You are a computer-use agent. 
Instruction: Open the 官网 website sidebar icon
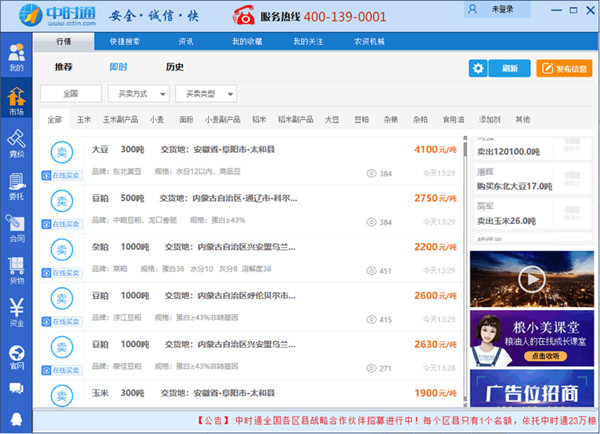tap(16, 356)
